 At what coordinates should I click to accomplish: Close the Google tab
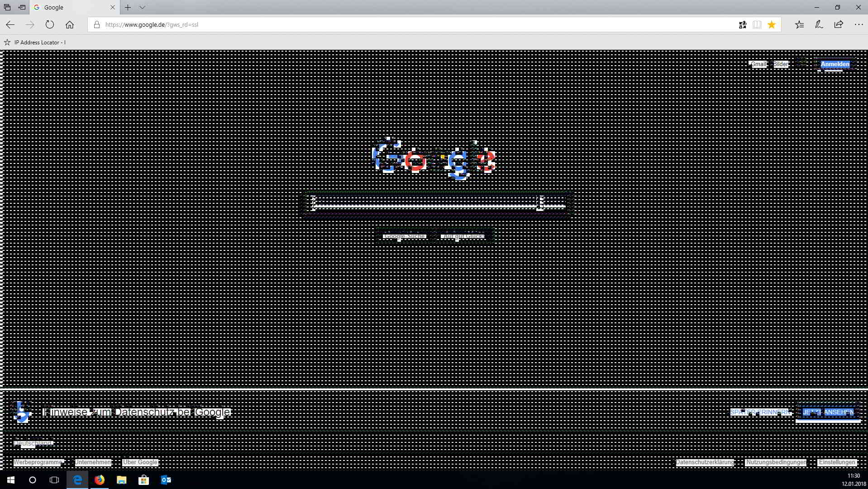click(113, 7)
